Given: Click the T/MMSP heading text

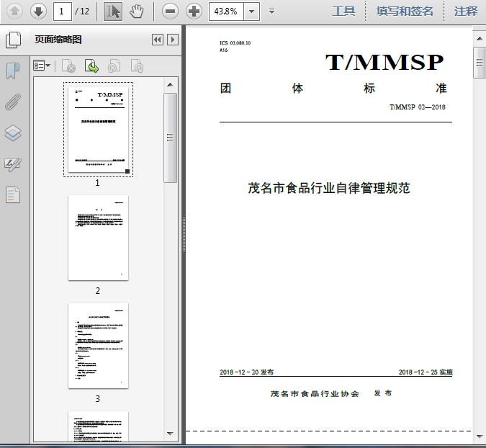Looking at the screenshot, I should 384,62.
